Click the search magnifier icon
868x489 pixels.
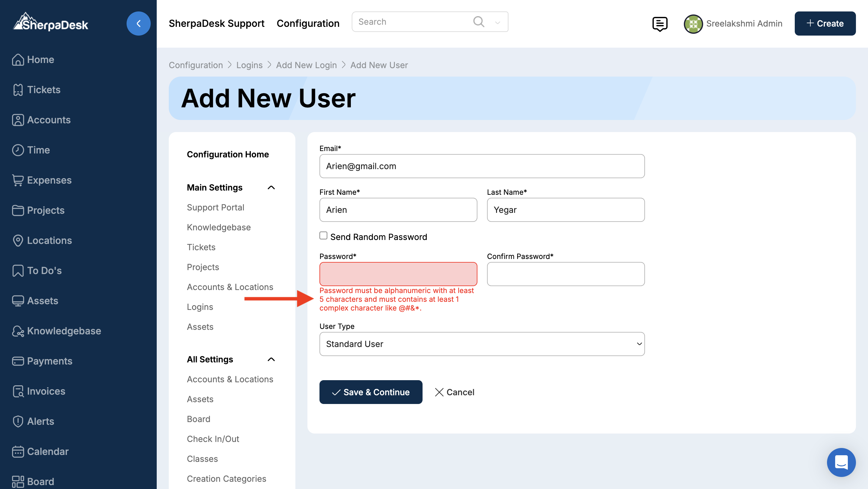click(479, 22)
